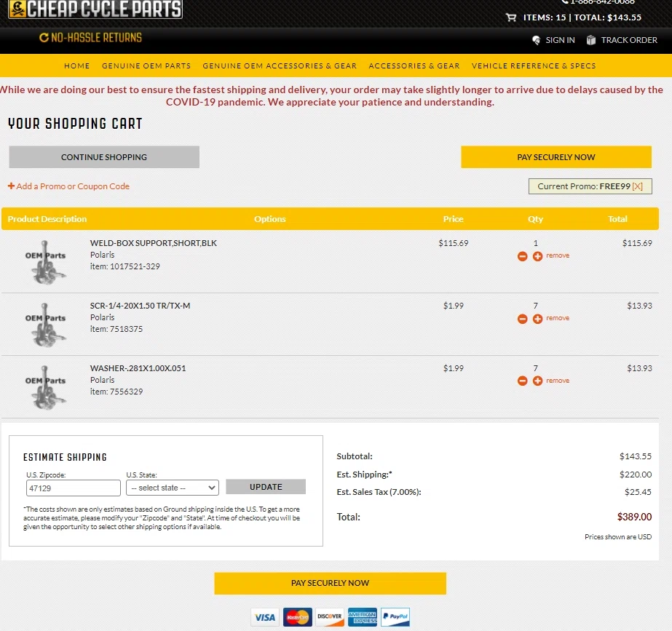Image resolution: width=672 pixels, height=631 pixels.
Task: Click the bottom Pay Securely Now button
Action: click(330, 583)
